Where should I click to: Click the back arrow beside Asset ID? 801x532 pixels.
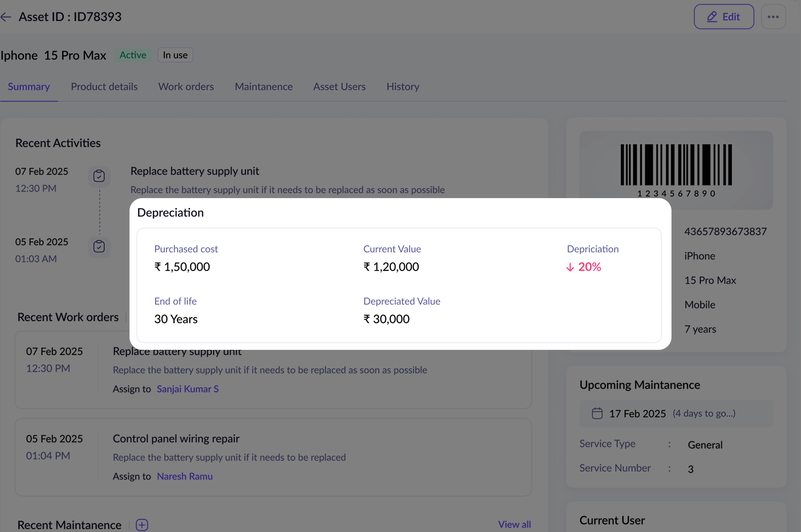(x=6, y=17)
